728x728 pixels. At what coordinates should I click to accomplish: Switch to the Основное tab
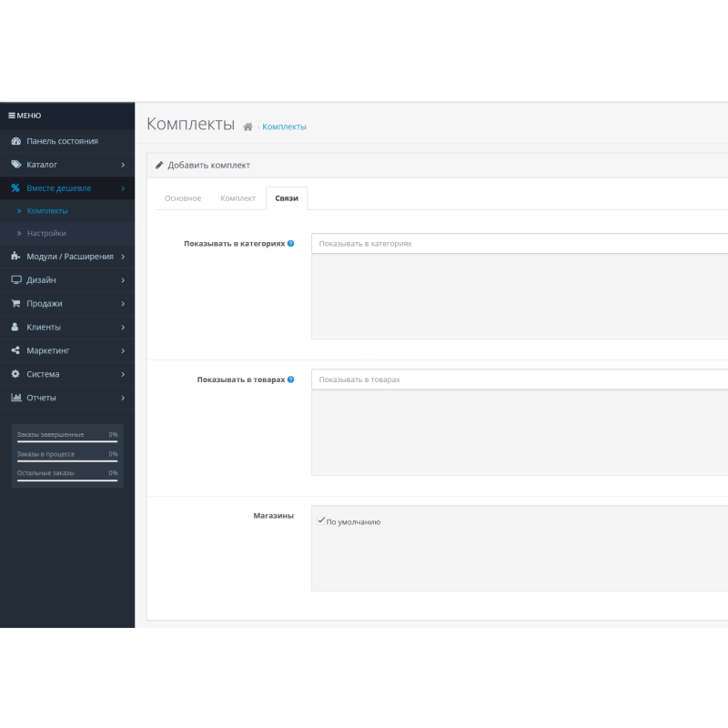coord(182,197)
